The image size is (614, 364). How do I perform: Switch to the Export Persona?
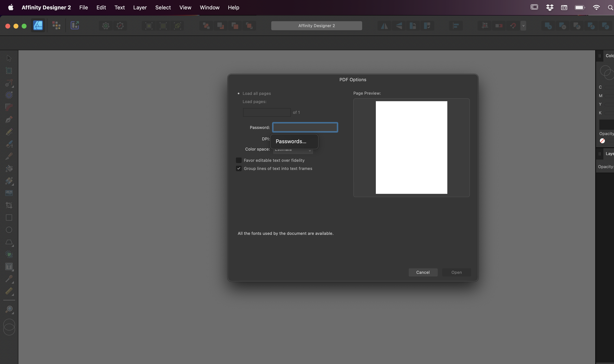pos(75,26)
